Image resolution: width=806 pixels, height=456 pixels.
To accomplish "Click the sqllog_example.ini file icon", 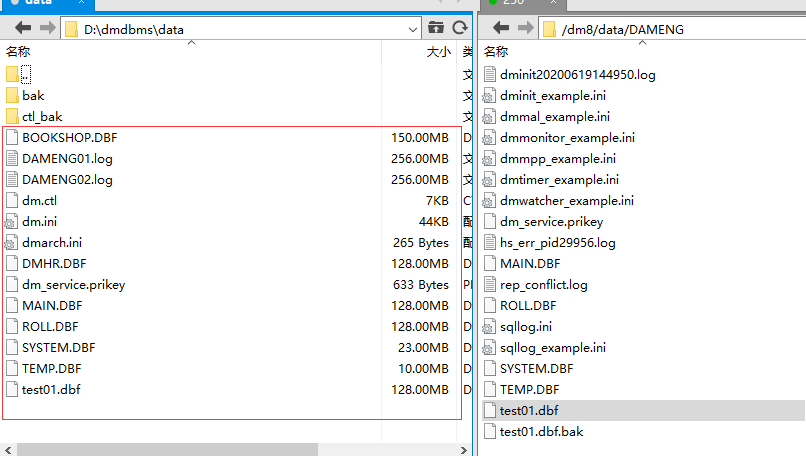I will (x=489, y=348).
